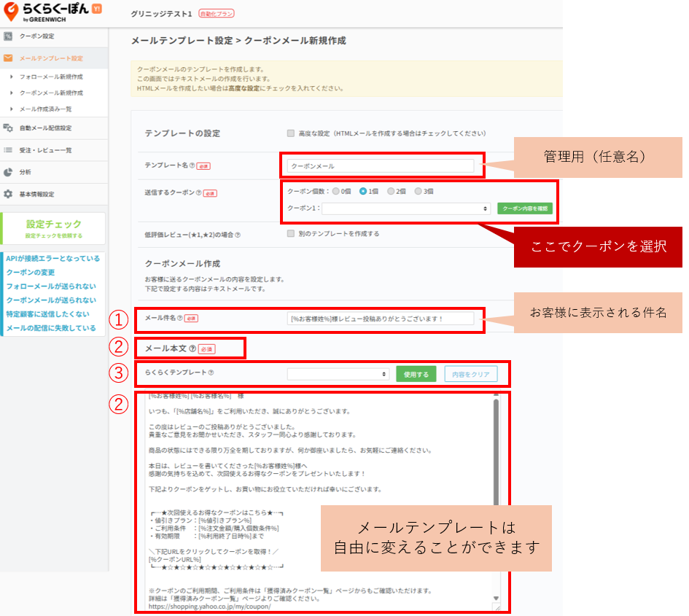The height and width of the screenshot is (616, 689).
Task: Click the help icon beside メール件名
Action: 180,319
